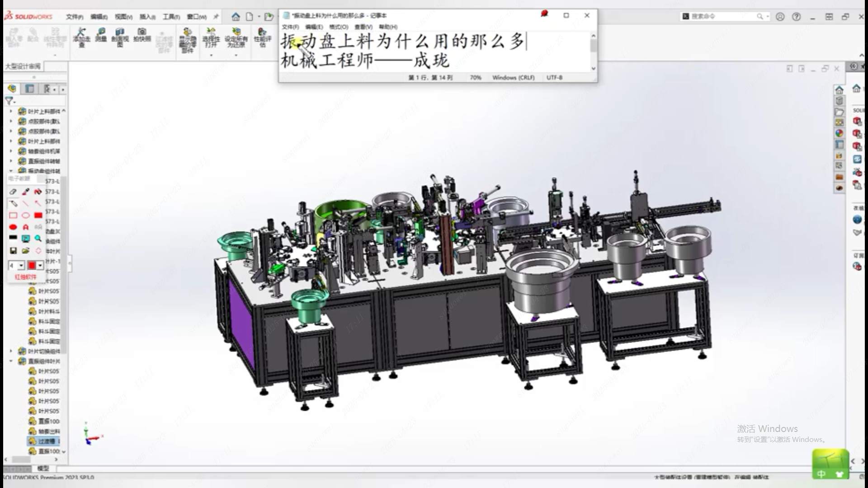868x488 pixels.
Task: Select the hollow ellipse drawing tool
Action: point(26,216)
